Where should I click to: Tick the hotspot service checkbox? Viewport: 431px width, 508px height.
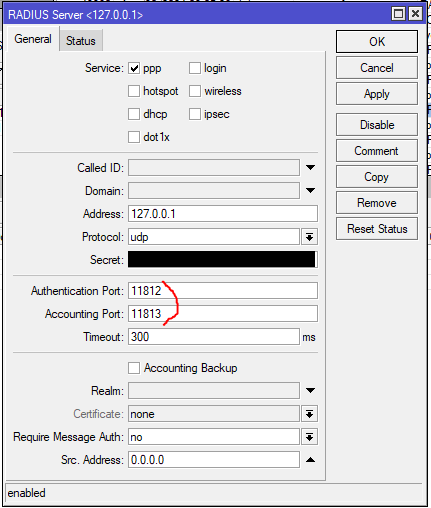pos(134,91)
